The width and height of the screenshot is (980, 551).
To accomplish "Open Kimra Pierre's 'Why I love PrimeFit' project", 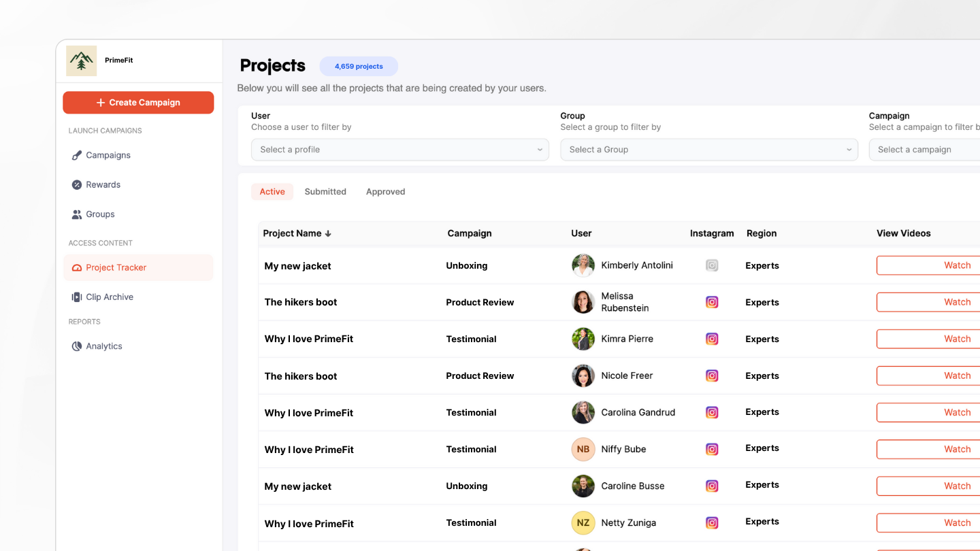I will pyautogui.click(x=309, y=339).
